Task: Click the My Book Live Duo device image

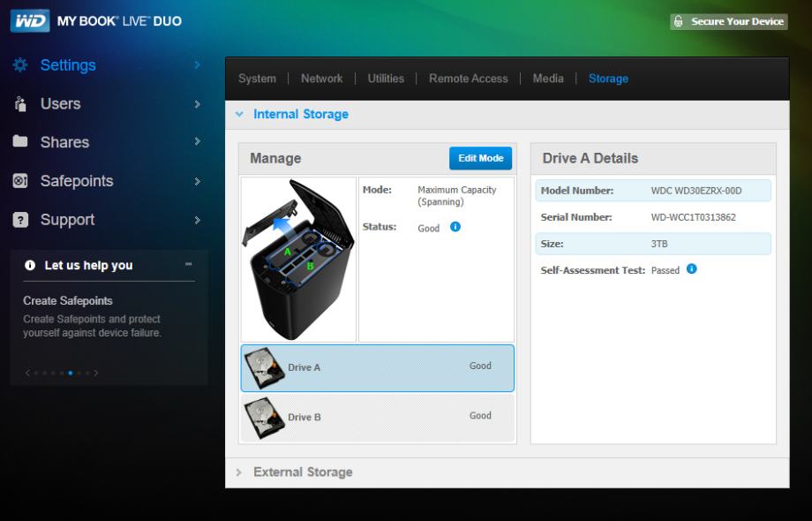Action: [298, 260]
